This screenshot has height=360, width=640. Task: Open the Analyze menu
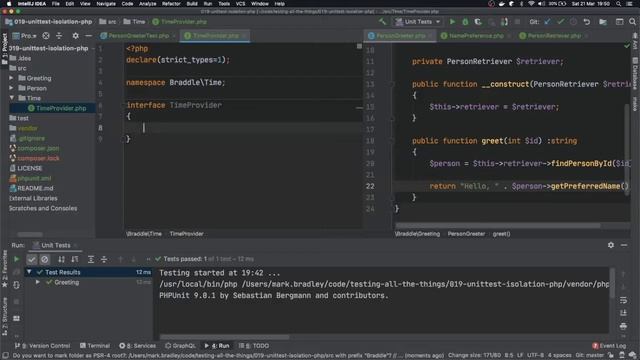(147, 4)
